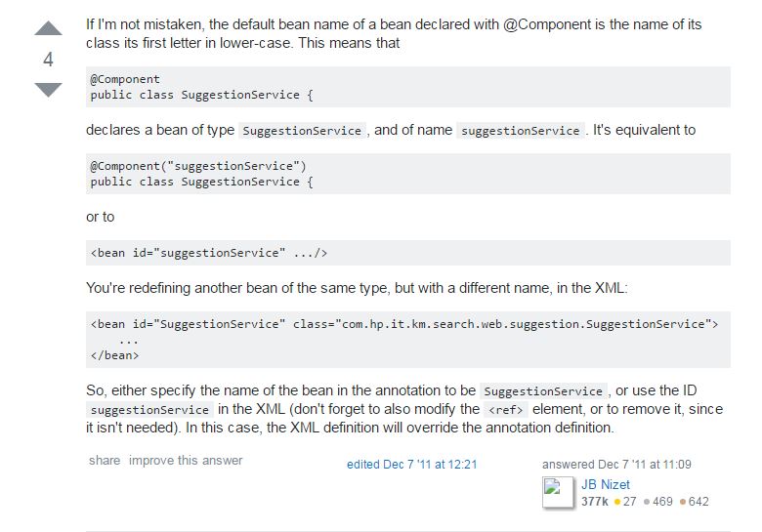This screenshot has height=532, width=762.
Task: Click the 377k reputation score
Action: pos(594,502)
